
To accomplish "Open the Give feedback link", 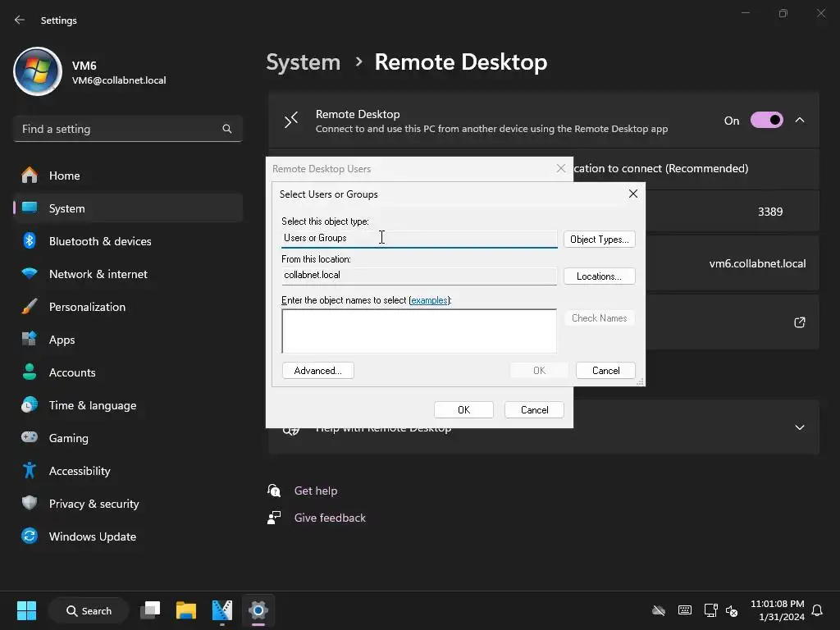I will pyautogui.click(x=330, y=518).
